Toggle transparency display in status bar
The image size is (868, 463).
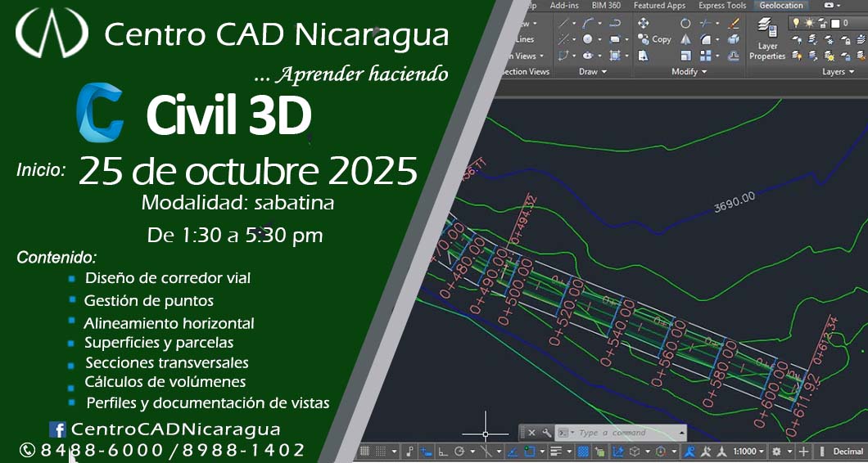583,452
